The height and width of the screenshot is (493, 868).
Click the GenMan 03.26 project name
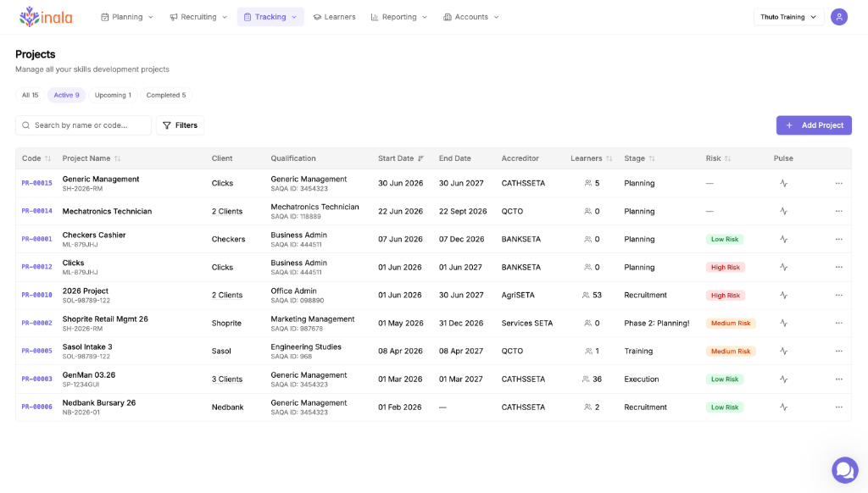(x=88, y=374)
